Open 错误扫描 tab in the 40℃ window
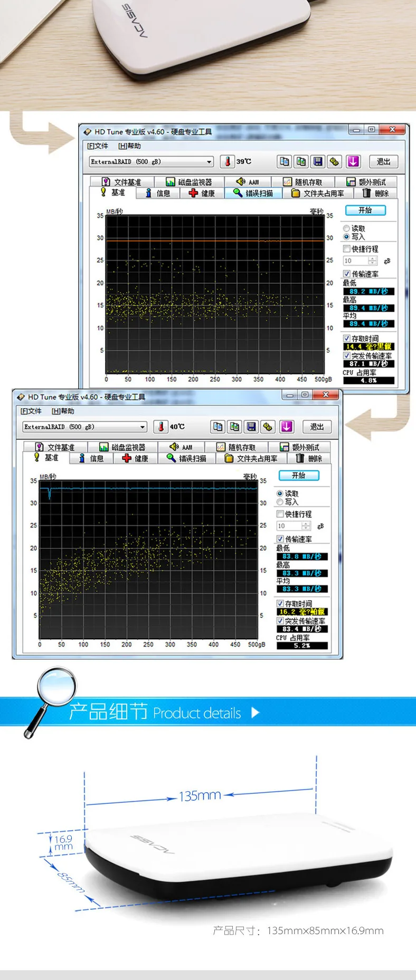The height and width of the screenshot is (980, 416). tap(187, 459)
